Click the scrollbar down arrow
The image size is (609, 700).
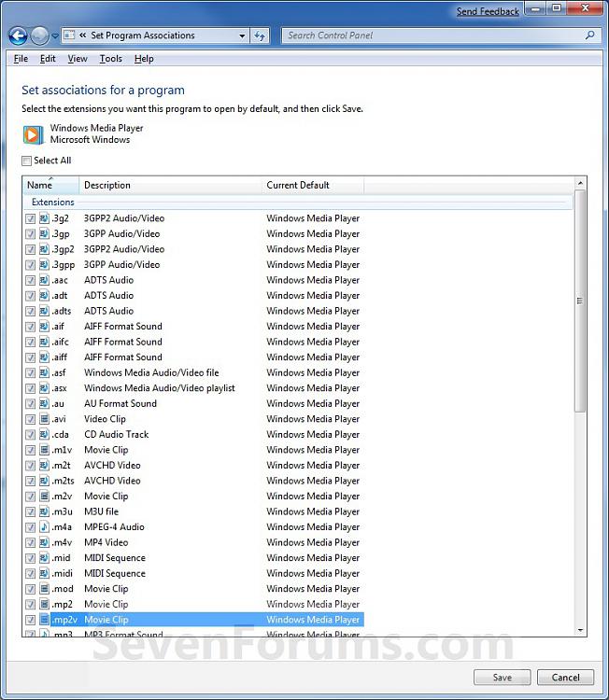(580, 630)
